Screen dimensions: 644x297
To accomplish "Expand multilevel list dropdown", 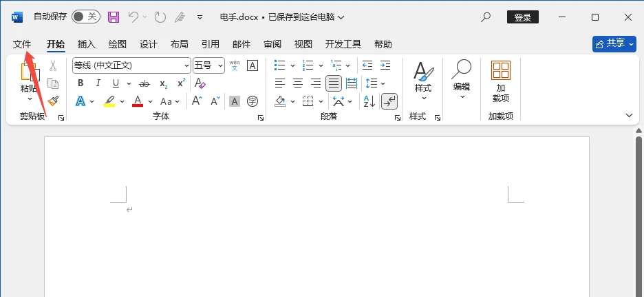I will coord(347,65).
